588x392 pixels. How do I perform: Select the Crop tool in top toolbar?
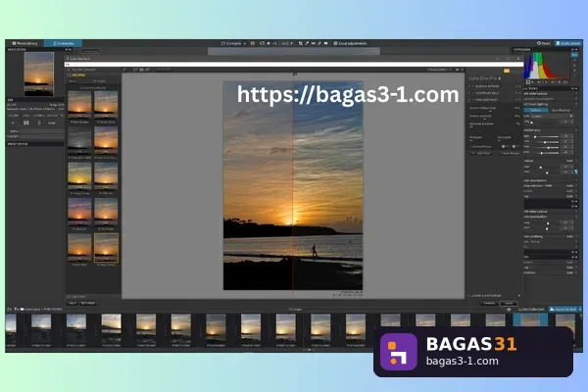[x=301, y=43]
